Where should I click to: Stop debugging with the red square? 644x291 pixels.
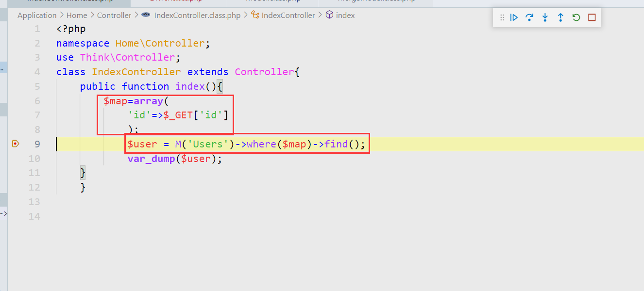tap(592, 17)
